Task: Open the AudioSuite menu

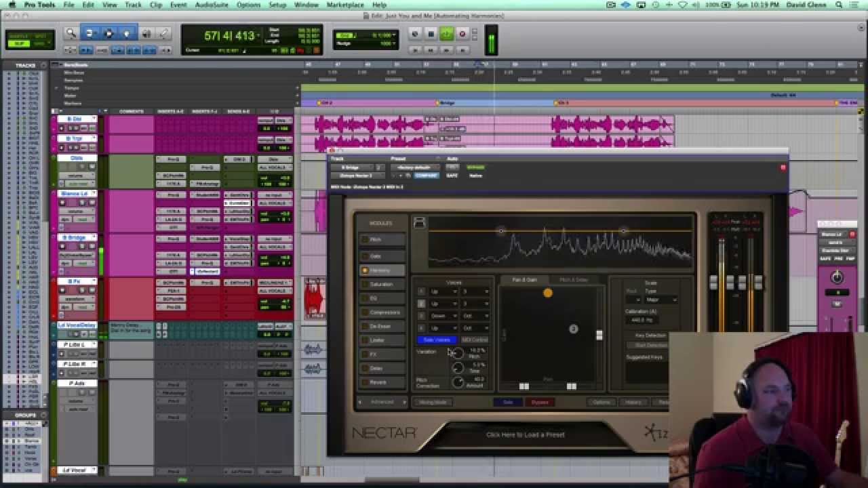Action: pyautogui.click(x=211, y=5)
